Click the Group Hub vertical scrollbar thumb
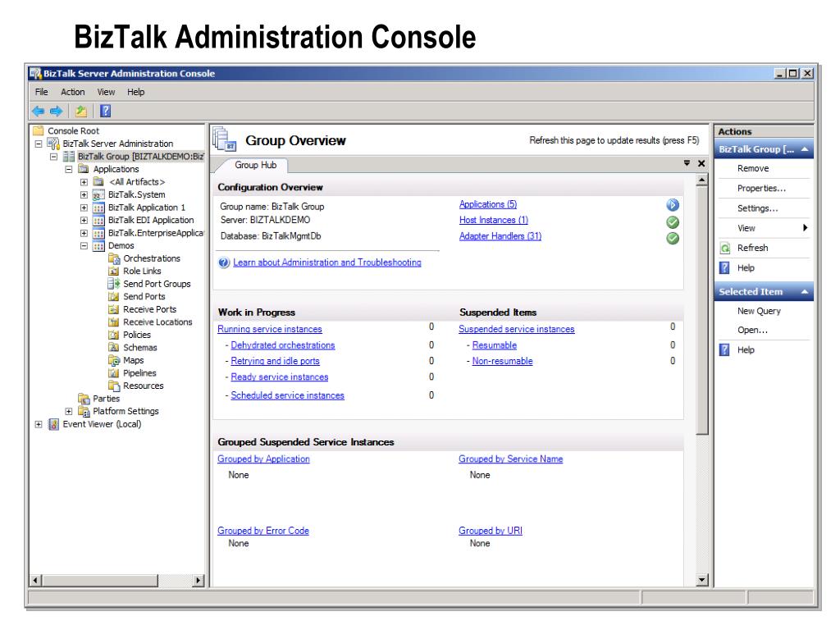The image size is (840, 630). pos(702,311)
